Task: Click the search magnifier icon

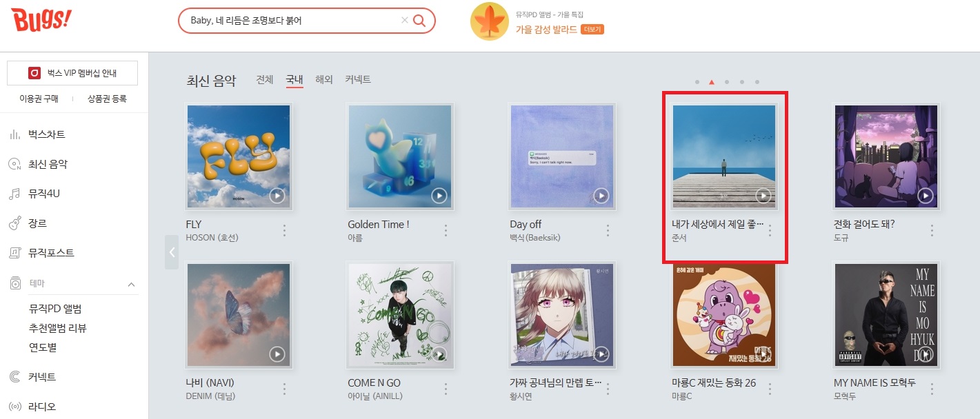Action: [419, 21]
